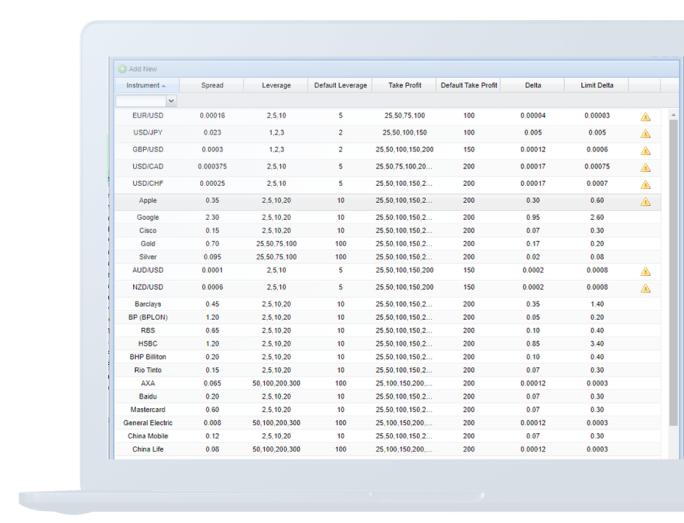
Task: Select the RBS instrument cell
Action: pos(147,331)
